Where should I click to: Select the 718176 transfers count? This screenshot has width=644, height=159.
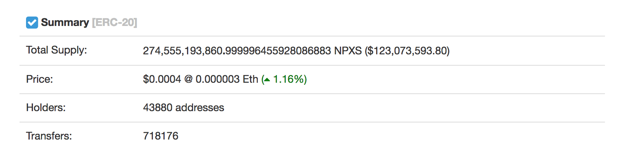(161, 136)
